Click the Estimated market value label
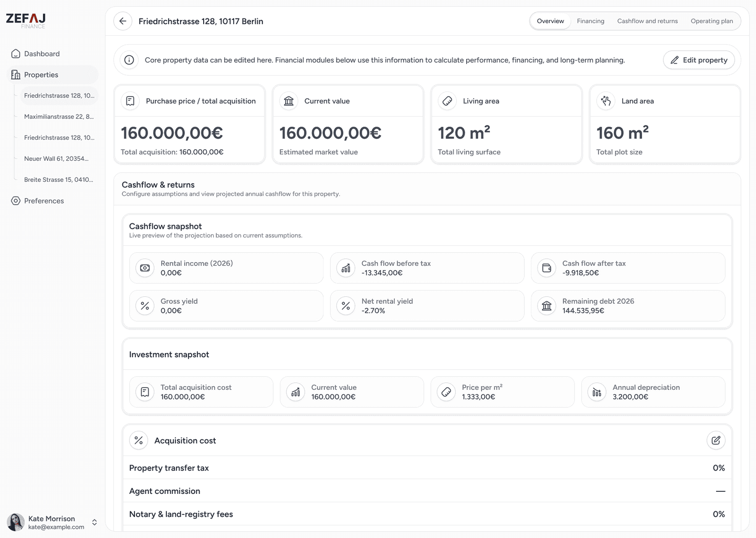The width and height of the screenshot is (756, 538). coord(319,152)
